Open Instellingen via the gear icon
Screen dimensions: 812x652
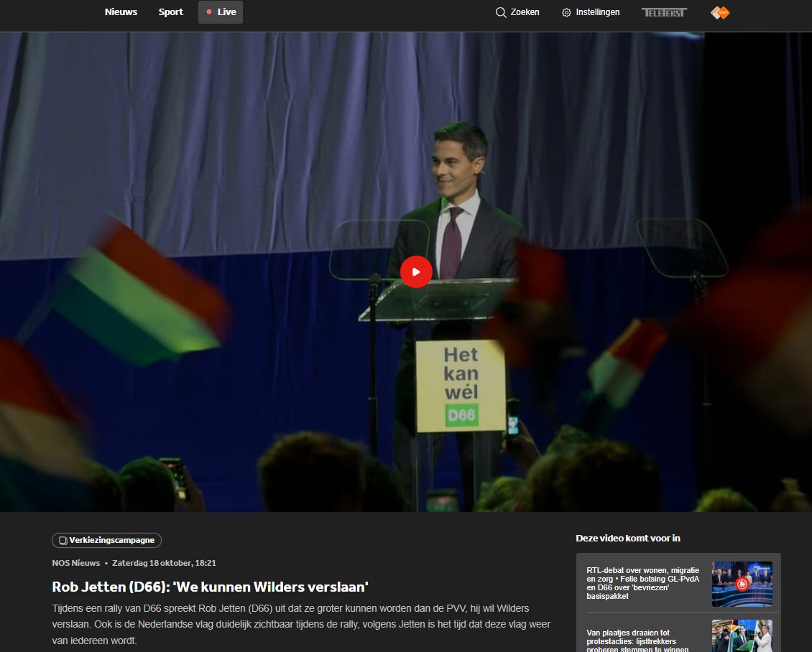(x=566, y=12)
